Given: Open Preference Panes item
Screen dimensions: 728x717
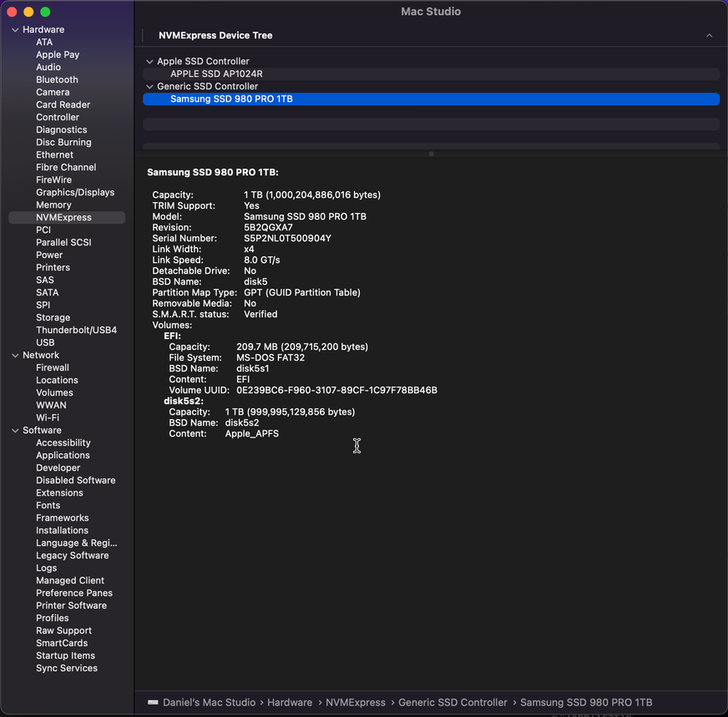Looking at the screenshot, I should pyautogui.click(x=74, y=593).
